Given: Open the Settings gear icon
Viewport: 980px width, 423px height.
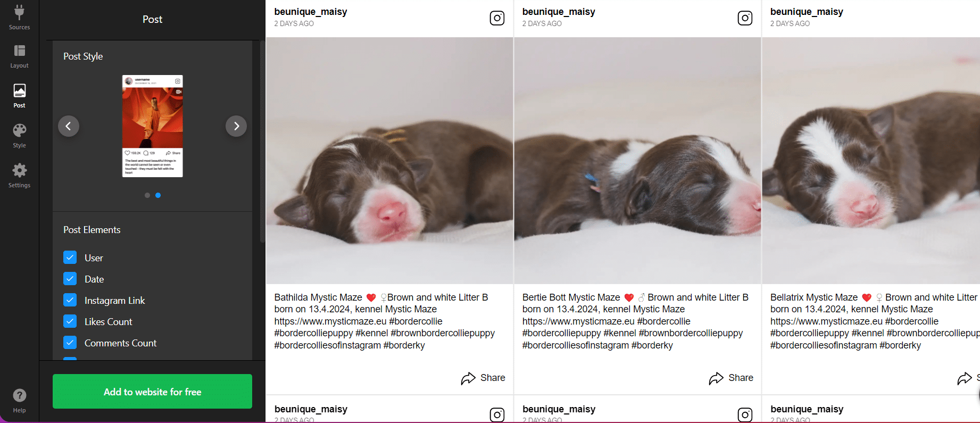Looking at the screenshot, I should [x=19, y=171].
